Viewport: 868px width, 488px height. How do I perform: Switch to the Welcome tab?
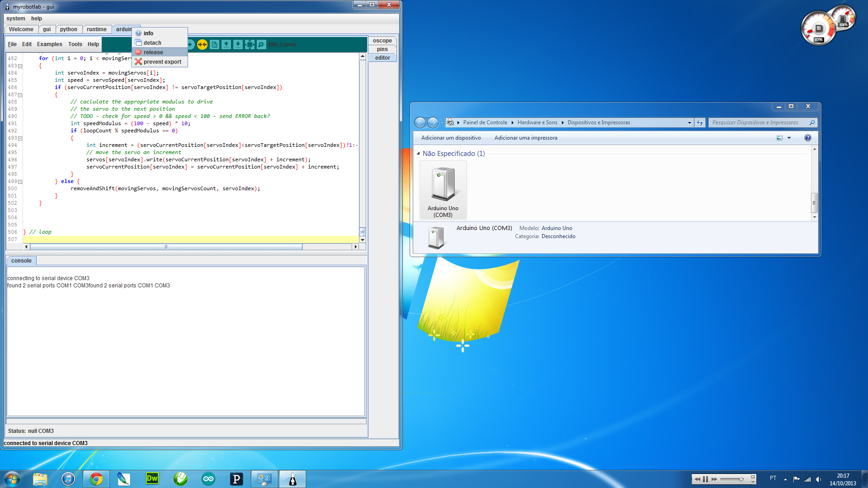(x=21, y=29)
